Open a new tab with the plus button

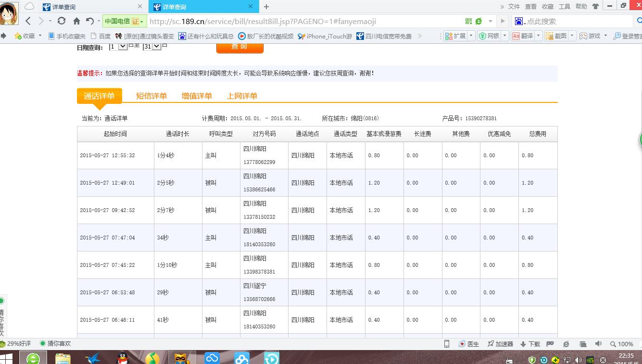point(266,7)
